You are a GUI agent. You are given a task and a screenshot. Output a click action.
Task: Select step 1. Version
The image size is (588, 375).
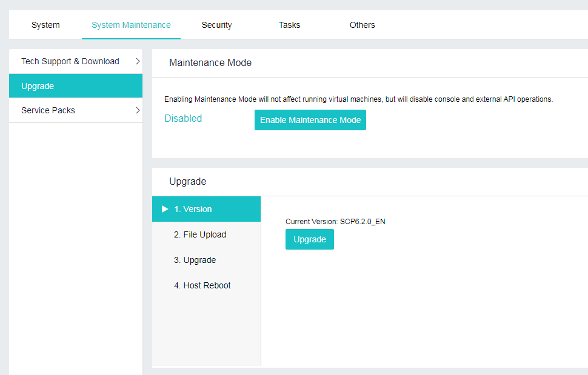[193, 209]
